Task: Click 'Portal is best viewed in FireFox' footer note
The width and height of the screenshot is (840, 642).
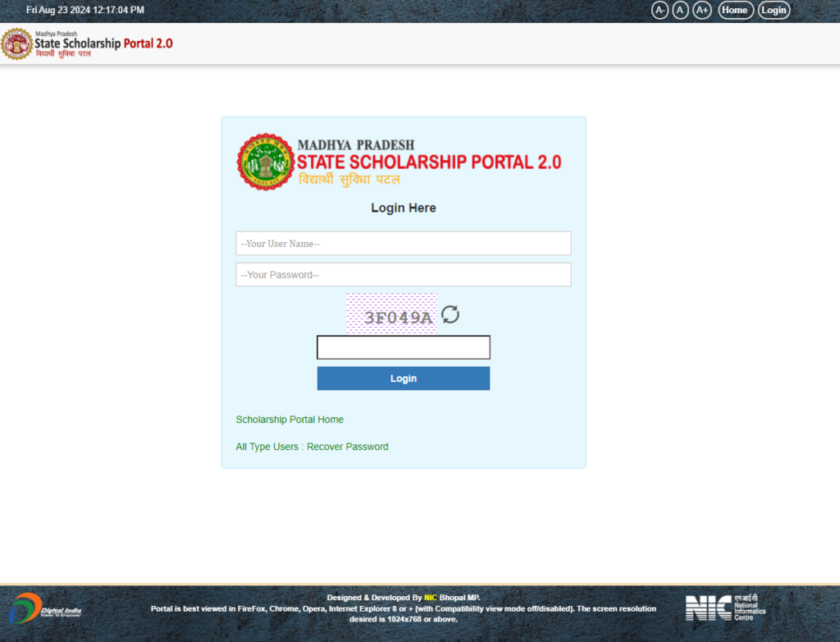Action: pos(404,613)
